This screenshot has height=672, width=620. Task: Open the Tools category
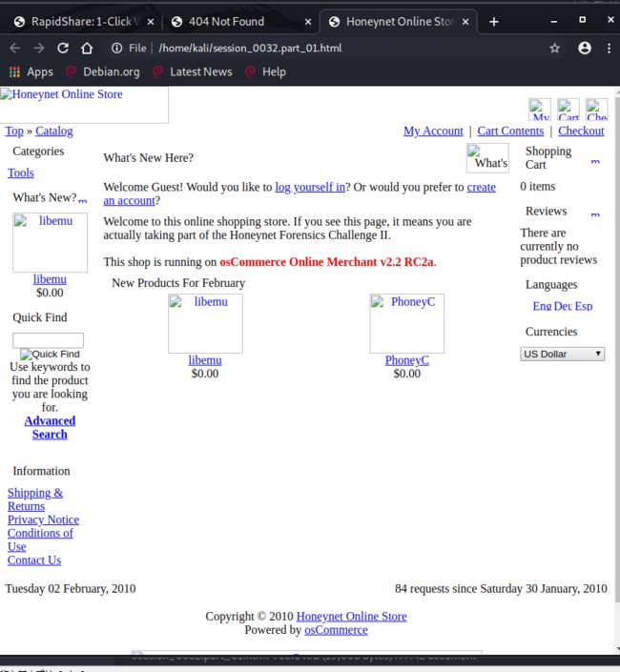[x=21, y=173]
